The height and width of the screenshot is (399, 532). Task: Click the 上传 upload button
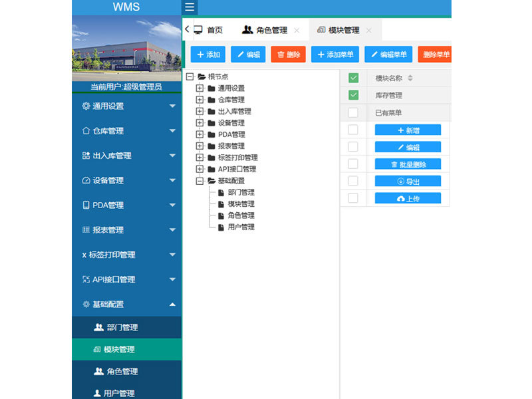click(x=408, y=198)
